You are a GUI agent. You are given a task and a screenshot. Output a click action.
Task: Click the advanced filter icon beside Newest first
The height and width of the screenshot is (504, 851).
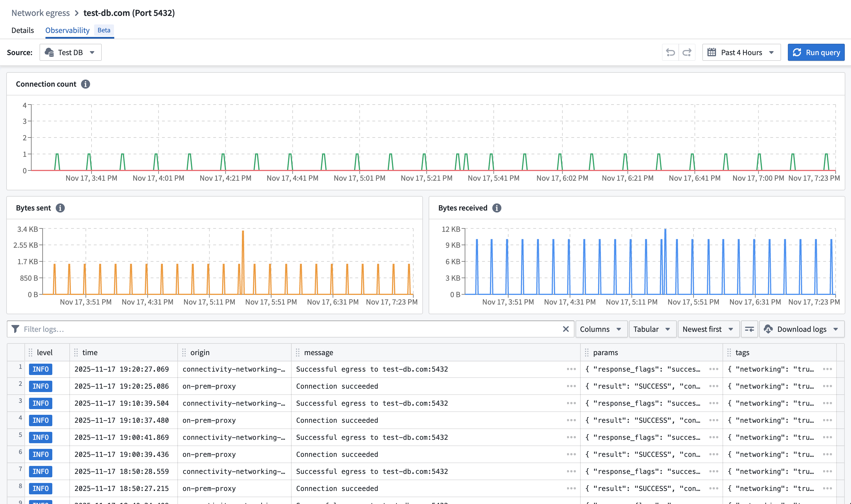[x=750, y=329]
